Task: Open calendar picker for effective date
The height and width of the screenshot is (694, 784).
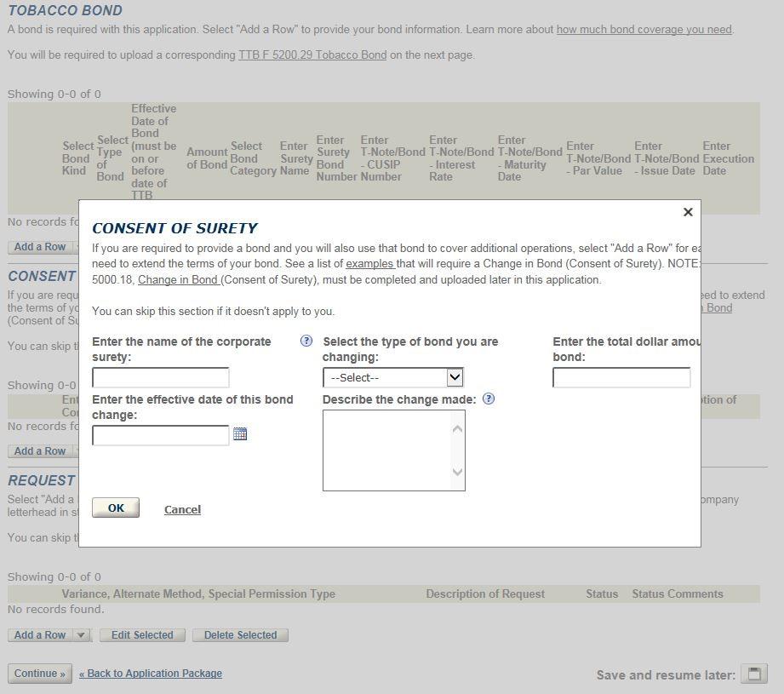Action: click(x=240, y=434)
